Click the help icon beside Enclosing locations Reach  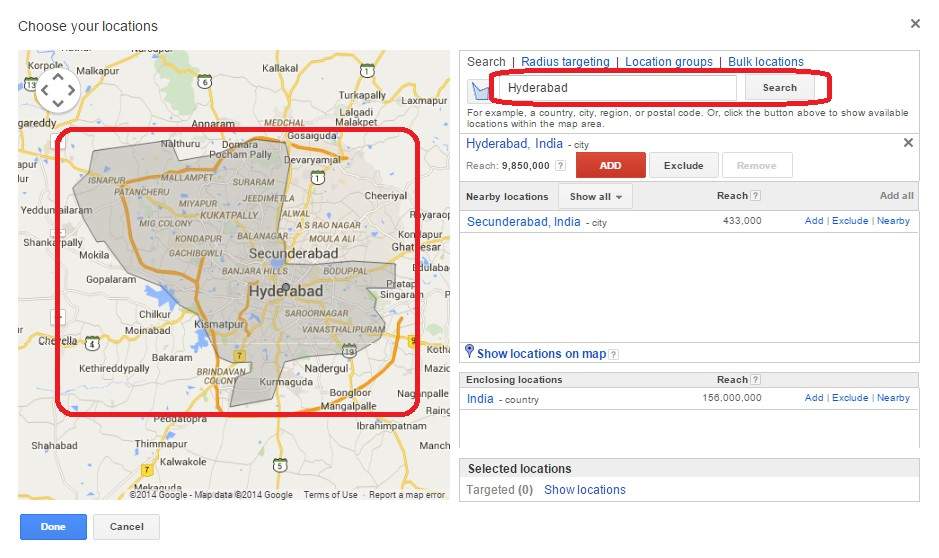(x=755, y=380)
